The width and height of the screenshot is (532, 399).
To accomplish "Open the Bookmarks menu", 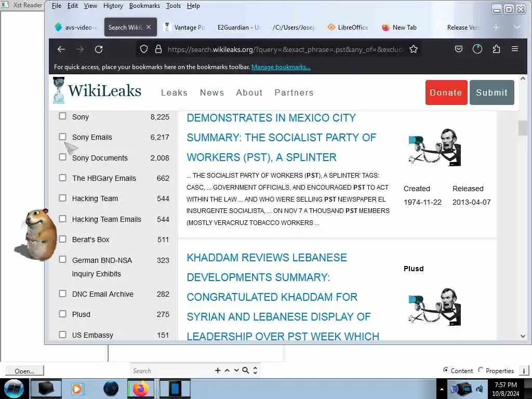I will click(144, 6).
